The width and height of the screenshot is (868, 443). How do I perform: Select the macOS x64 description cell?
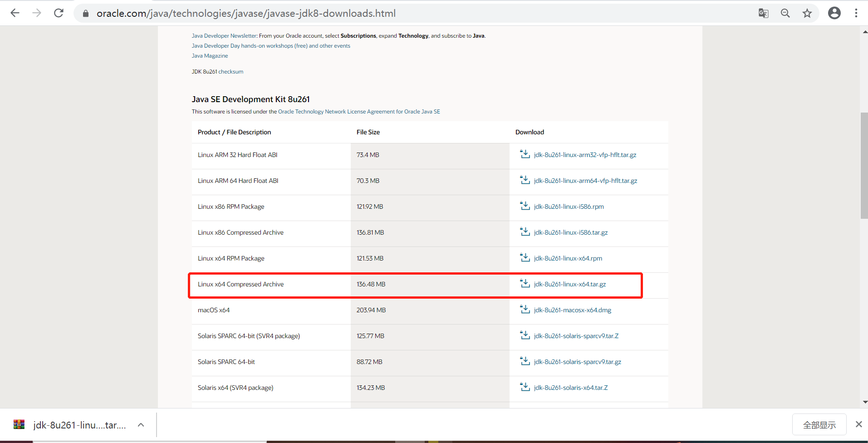coord(214,310)
